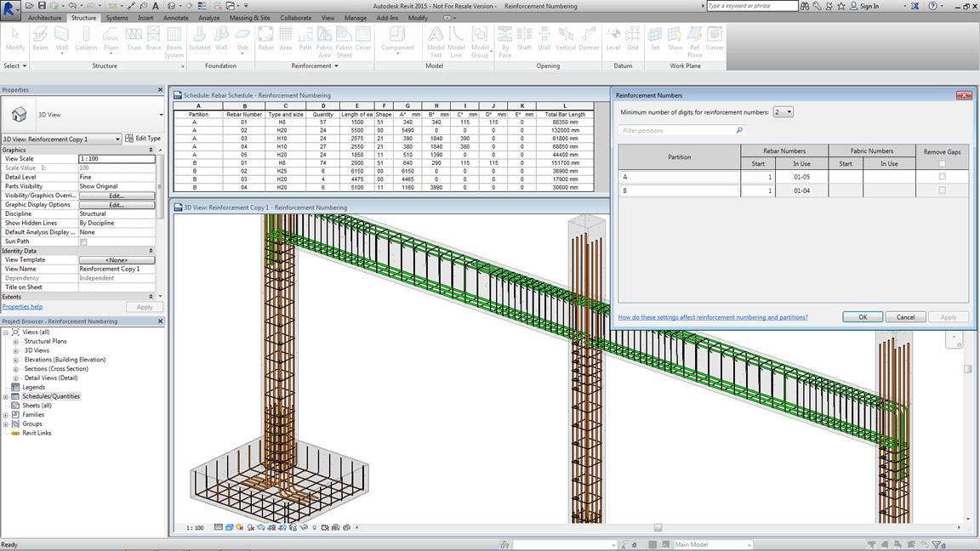
Task: Select the Fabric Sheet tool
Action: click(x=344, y=42)
